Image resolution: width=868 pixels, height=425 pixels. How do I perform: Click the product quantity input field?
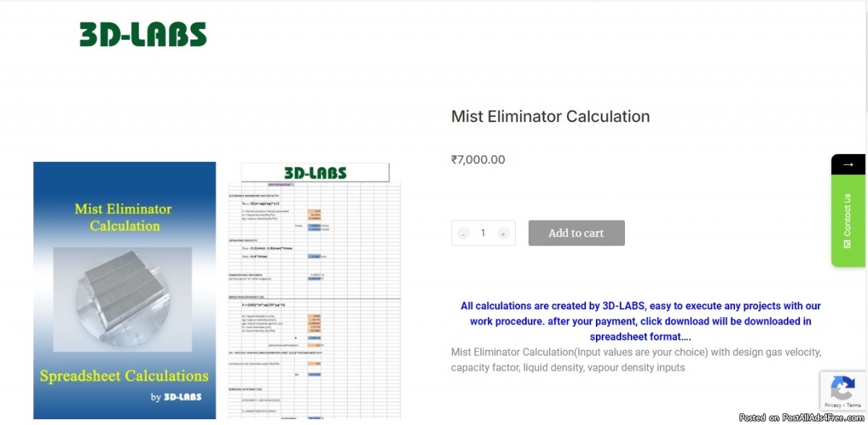click(483, 233)
